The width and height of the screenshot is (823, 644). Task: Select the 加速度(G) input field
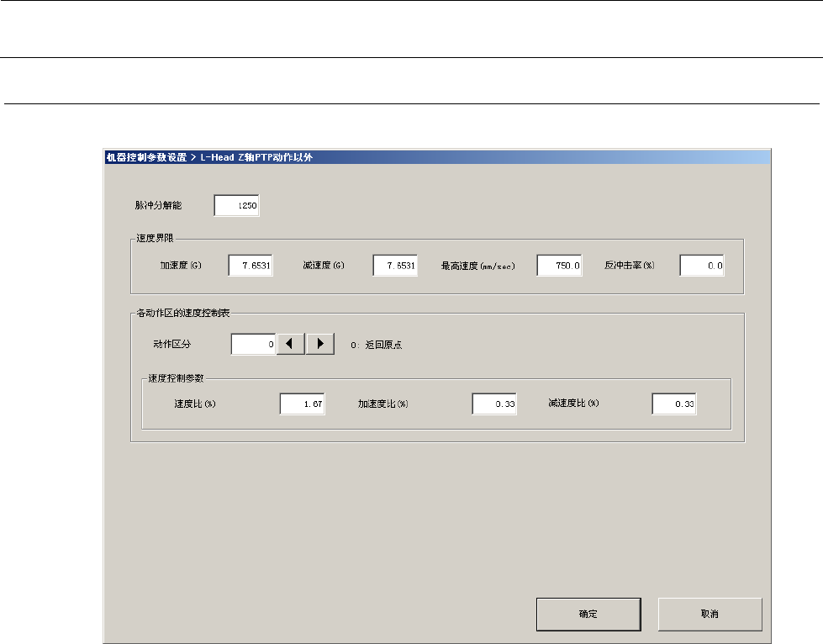click(251, 266)
